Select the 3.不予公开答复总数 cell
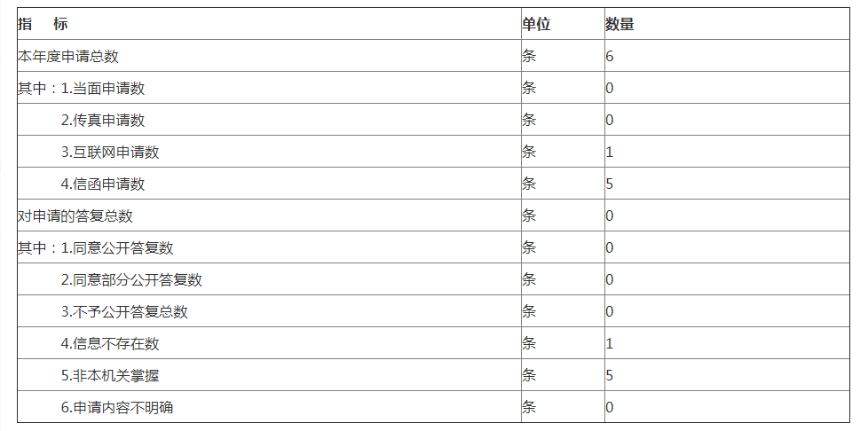868x431 pixels. click(x=124, y=311)
